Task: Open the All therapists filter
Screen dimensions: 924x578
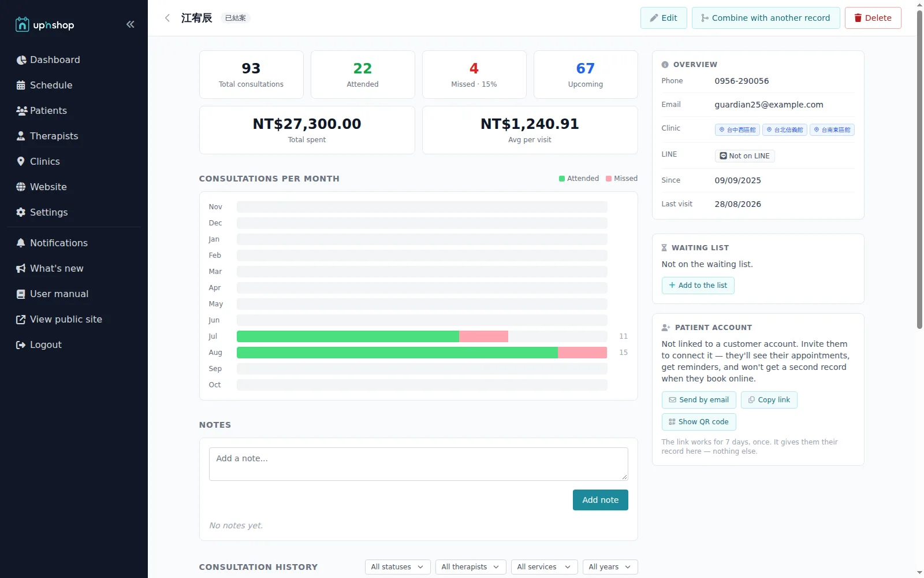Action: [x=471, y=567]
